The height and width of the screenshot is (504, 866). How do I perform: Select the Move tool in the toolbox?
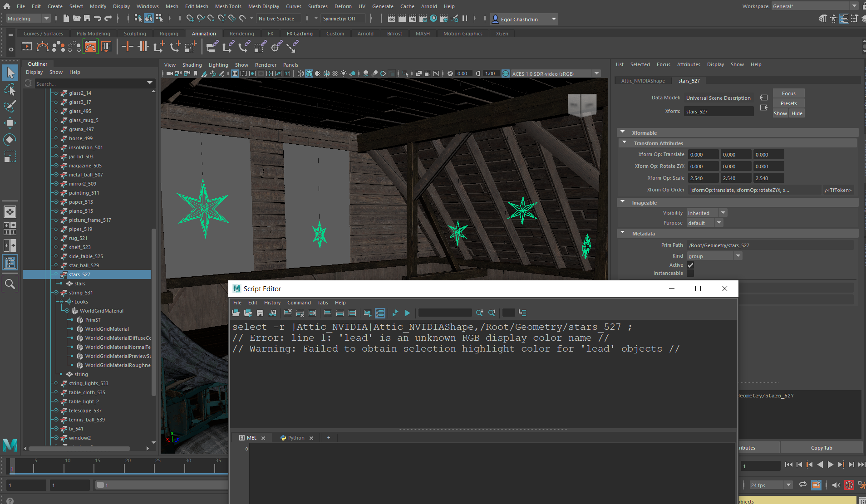(x=10, y=123)
